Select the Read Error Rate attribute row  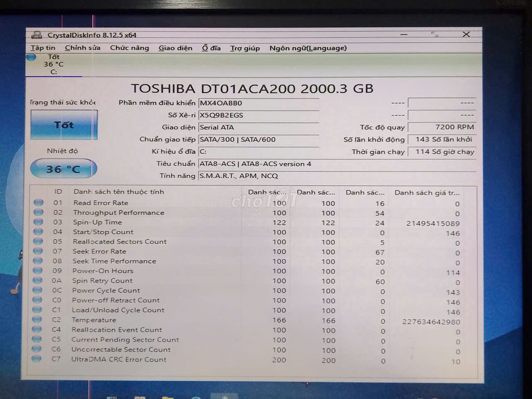pyautogui.click(x=248, y=203)
